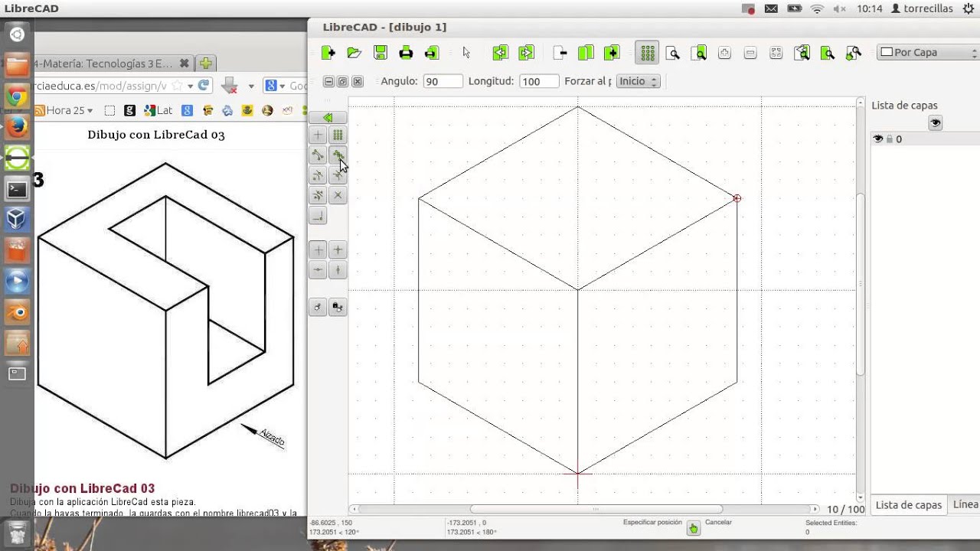The width and height of the screenshot is (980, 551).
Task: Click the Zoom window icon
Action: [828, 53]
